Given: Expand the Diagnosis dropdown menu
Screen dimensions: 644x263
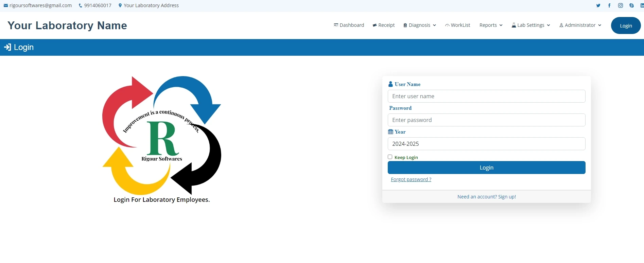Looking at the screenshot, I should click(x=420, y=25).
